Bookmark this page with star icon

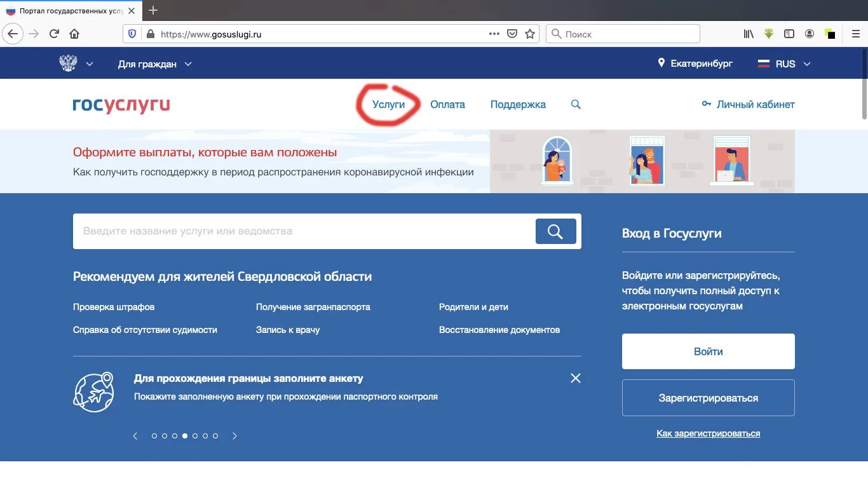tap(530, 34)
